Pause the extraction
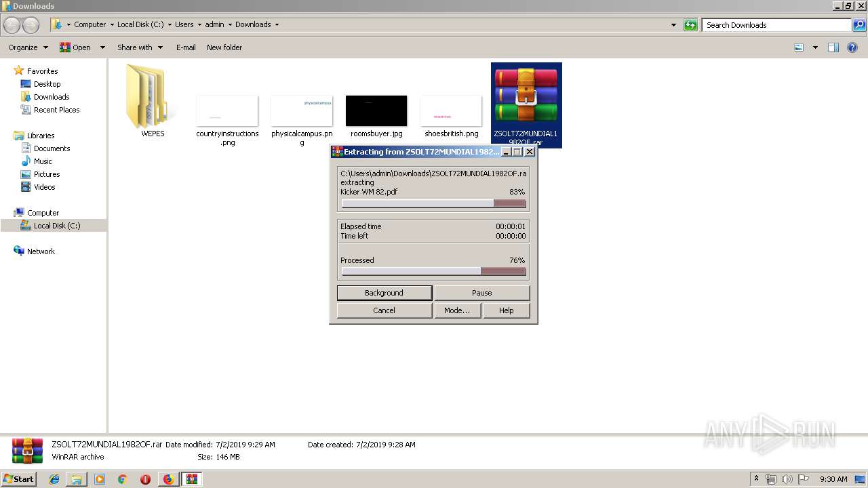This screenshot has height=488, width=868. coord(481,293)
